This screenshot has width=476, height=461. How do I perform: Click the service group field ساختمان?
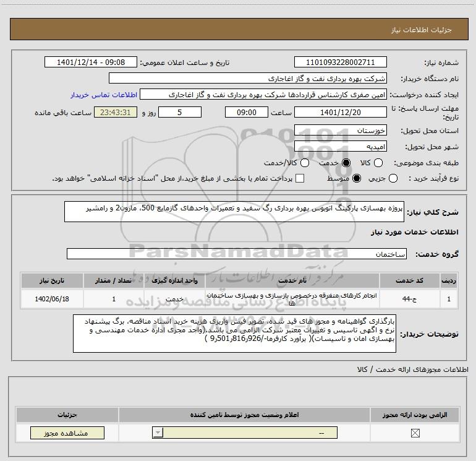[x=237, y=254]
